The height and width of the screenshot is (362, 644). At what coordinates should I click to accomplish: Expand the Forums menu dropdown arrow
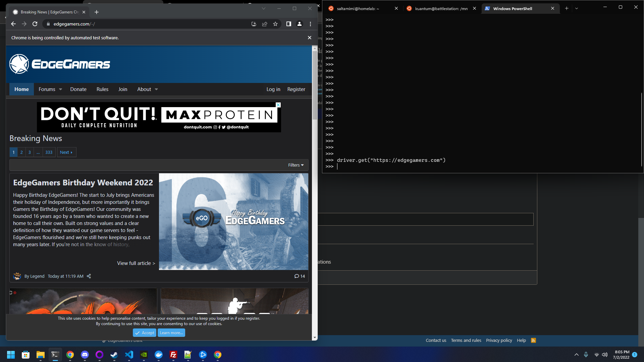coord(61,89)
